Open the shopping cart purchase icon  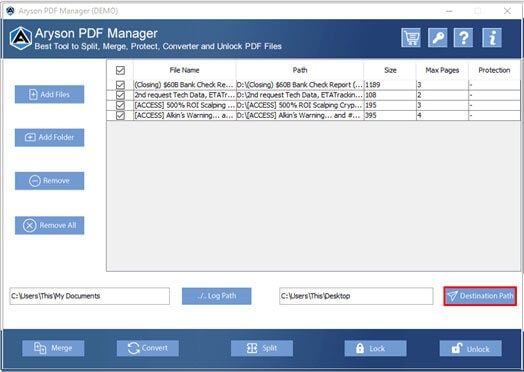411,37
